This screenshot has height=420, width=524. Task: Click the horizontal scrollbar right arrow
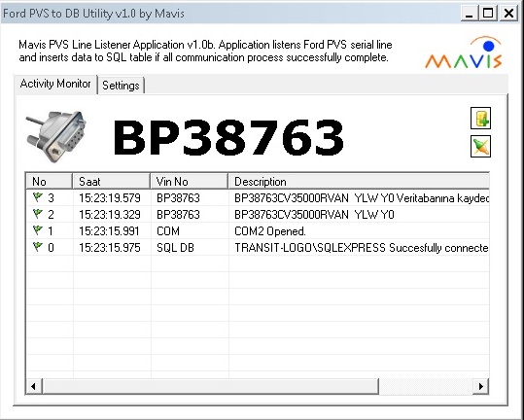coord(481,386)
